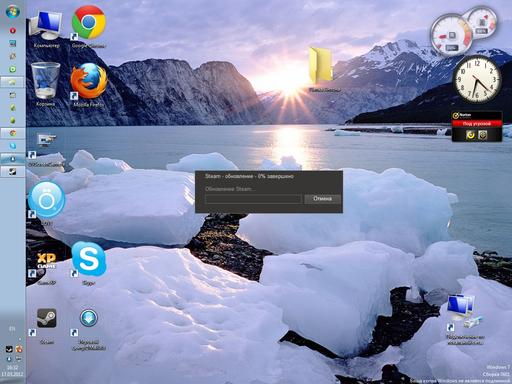
Task: Click the red Norton status banner
Action: tap(477, 124)
